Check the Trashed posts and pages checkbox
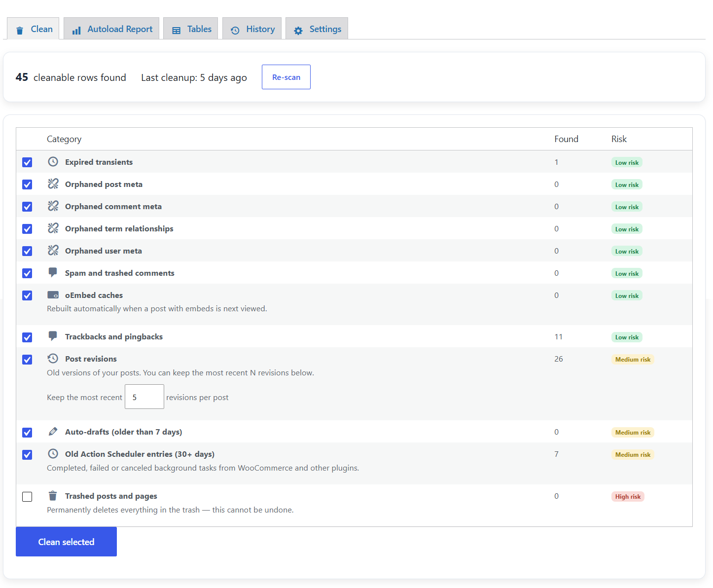713x588 pixels. pos(27,497)
